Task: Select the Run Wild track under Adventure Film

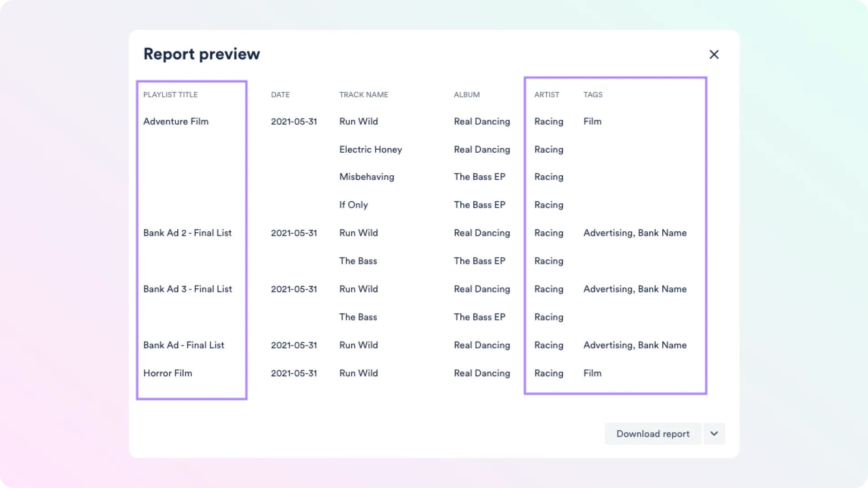Action: 359,121
